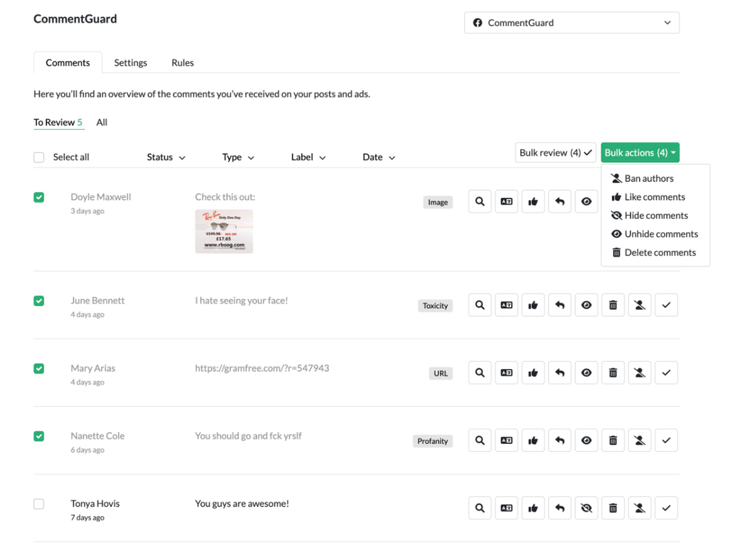Open the CommentGuard page selector dropdown
The image size is (735, 560).
point(571,23)
